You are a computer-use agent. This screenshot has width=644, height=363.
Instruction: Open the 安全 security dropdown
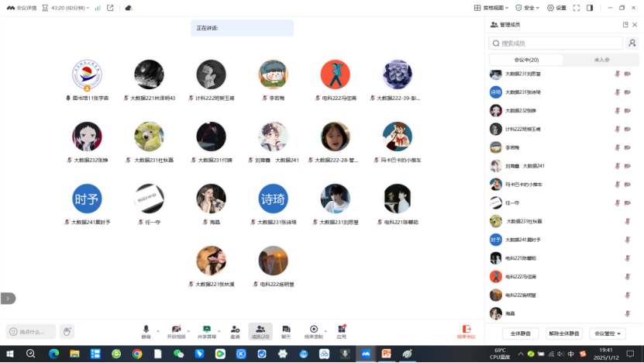pos(528,8)
